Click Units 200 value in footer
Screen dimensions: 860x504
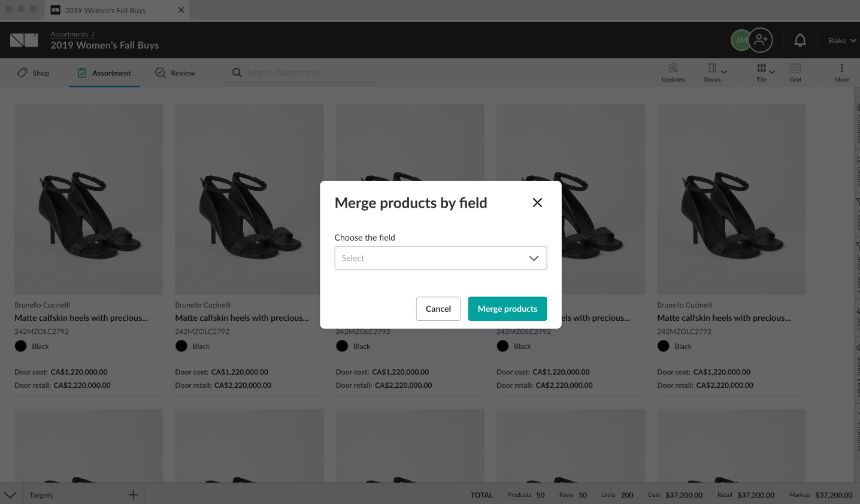coord(617,495)
